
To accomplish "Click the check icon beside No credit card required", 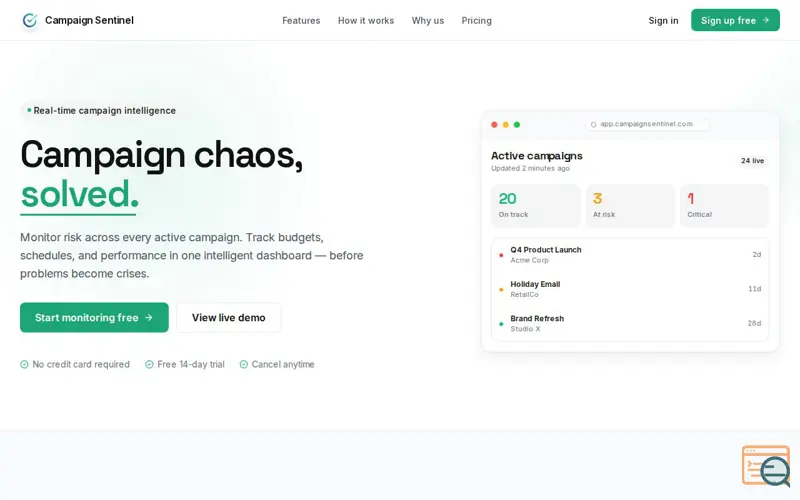I will pos(24,364).
